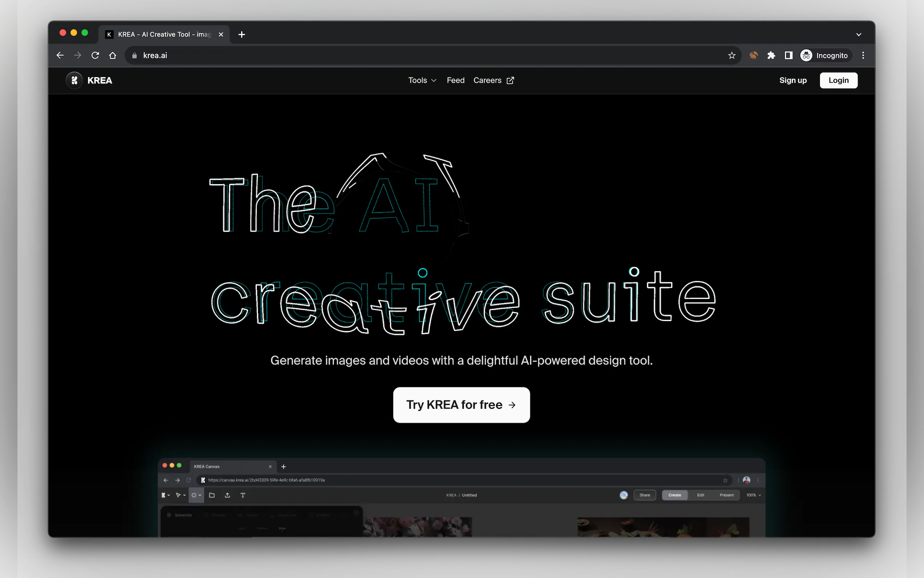
Task: Click the Share button in canvas
Action: (x=644, y=495)
